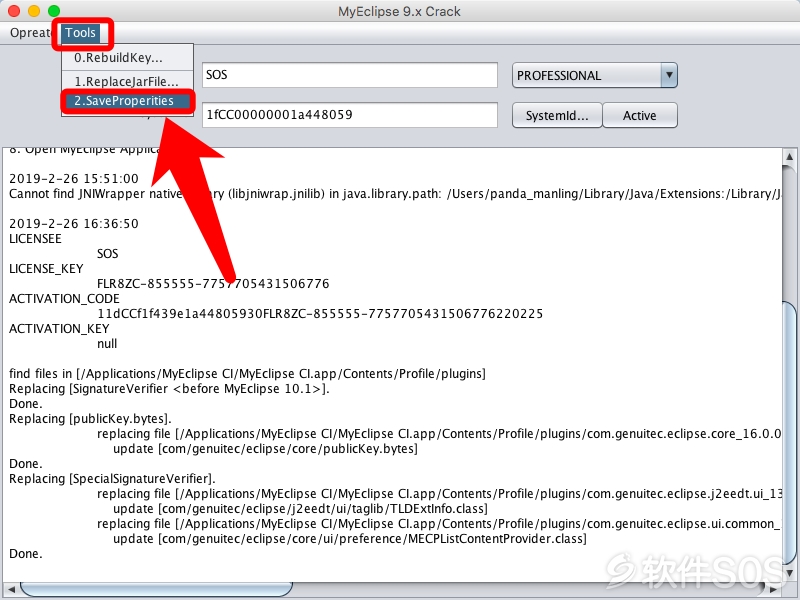Screen dimensions: 800x600
Task: Click the LICENSEE label in log
Action: [35, 239]
